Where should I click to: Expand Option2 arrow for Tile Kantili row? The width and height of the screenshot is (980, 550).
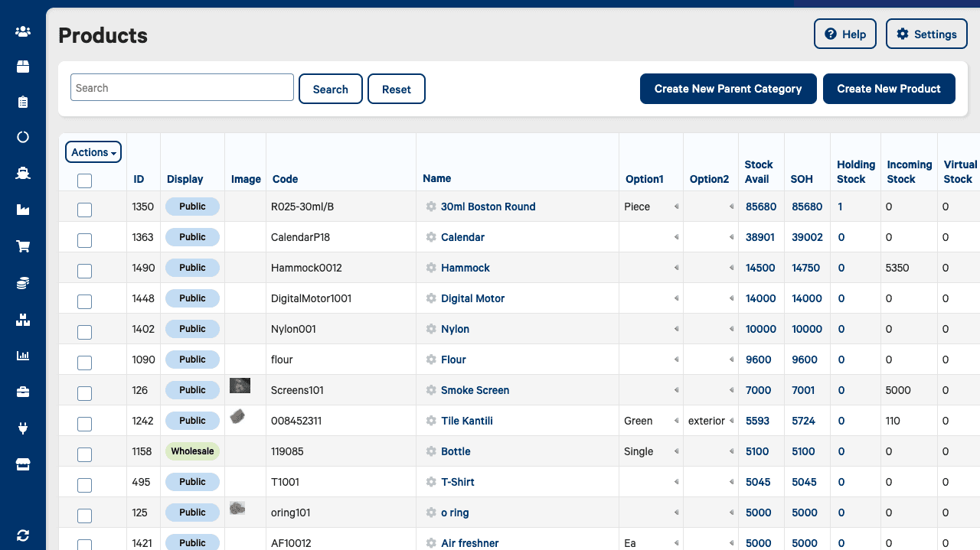(732, 421)
